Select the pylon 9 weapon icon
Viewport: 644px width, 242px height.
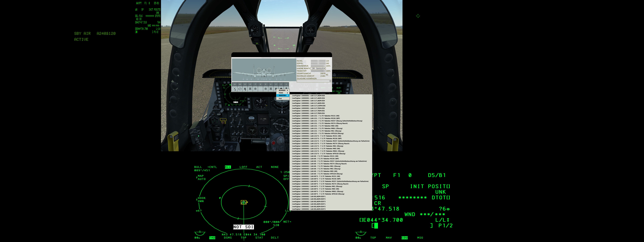pos(245,89)
